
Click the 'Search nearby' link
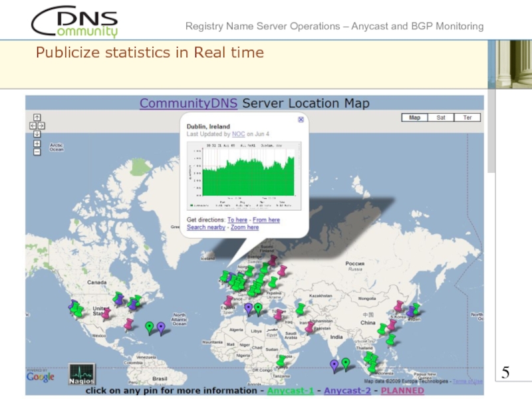point(205,227)
